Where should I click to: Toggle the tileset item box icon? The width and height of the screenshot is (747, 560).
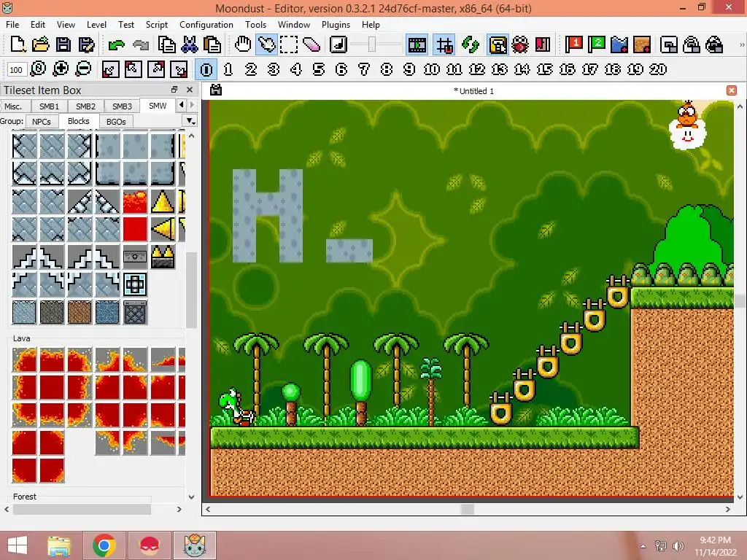(x=498, y=44)
